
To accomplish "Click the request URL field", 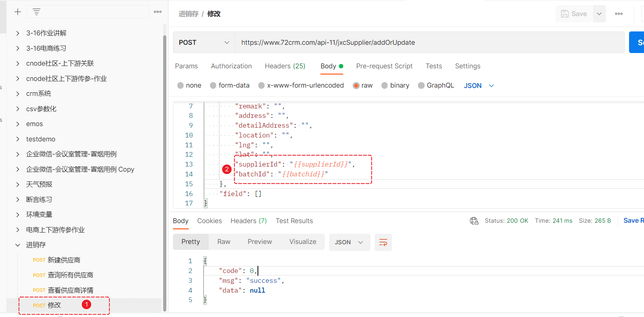I will tap(430, 42).
